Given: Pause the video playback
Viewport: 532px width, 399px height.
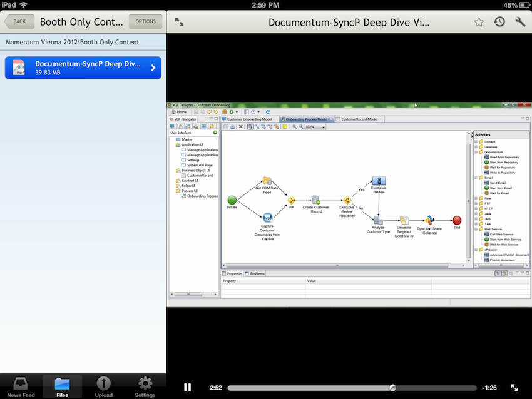Looking at the screenshot, I should 187,388.
